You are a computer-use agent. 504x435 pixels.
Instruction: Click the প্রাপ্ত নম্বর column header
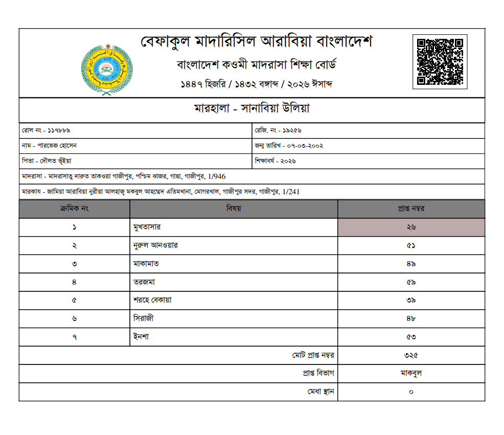tap(411, 209)
